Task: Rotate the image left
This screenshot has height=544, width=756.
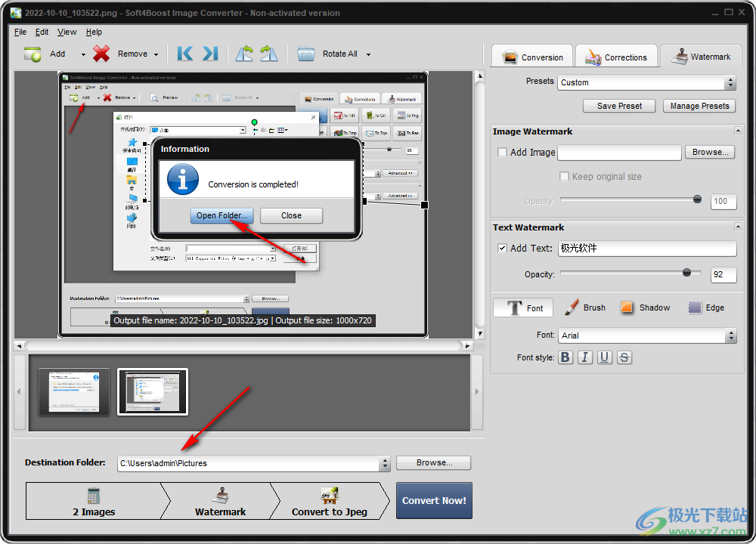Action: (244, 54)
